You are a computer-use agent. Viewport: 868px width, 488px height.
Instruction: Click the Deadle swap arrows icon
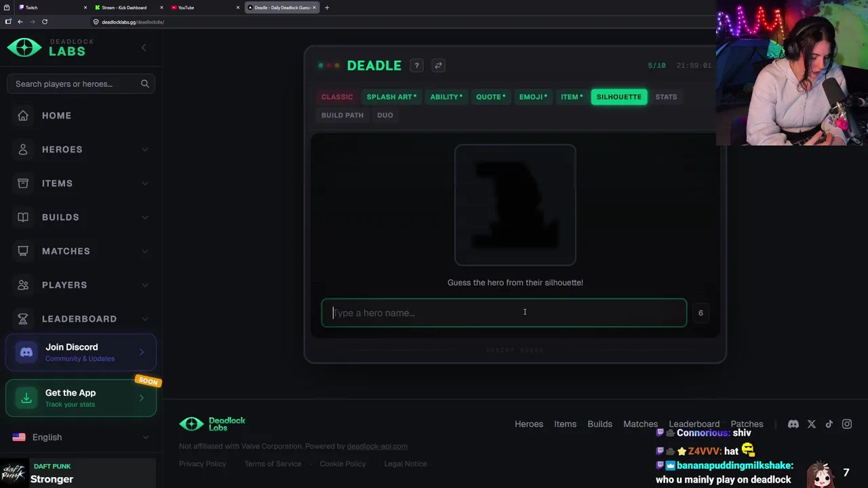[x=438, y=66]
